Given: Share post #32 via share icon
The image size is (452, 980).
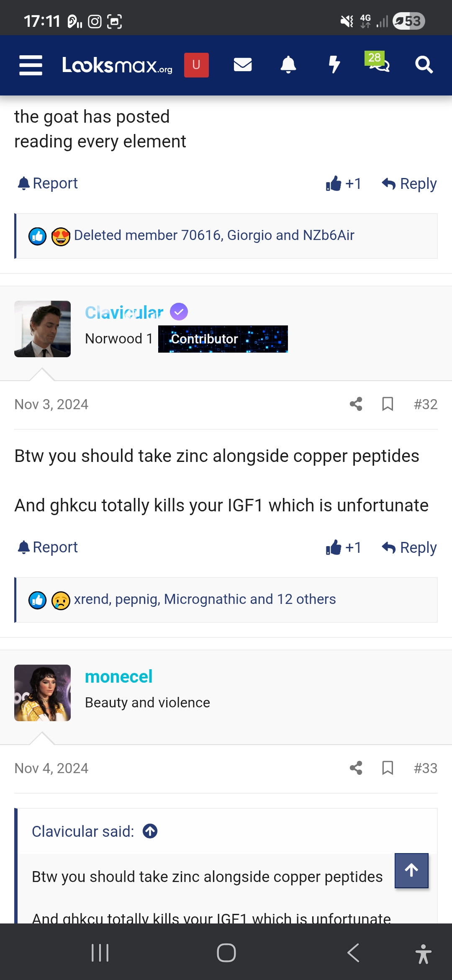Looking at the screenshot, I should tap(356, 404).
